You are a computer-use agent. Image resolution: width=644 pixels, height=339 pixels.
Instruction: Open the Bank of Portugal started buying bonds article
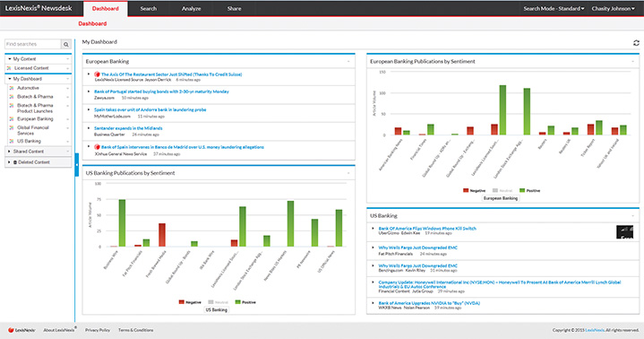[161, 91]
